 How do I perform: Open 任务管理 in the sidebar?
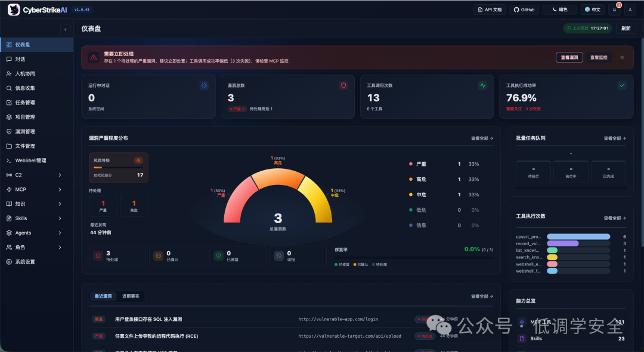tap(36, 103)
